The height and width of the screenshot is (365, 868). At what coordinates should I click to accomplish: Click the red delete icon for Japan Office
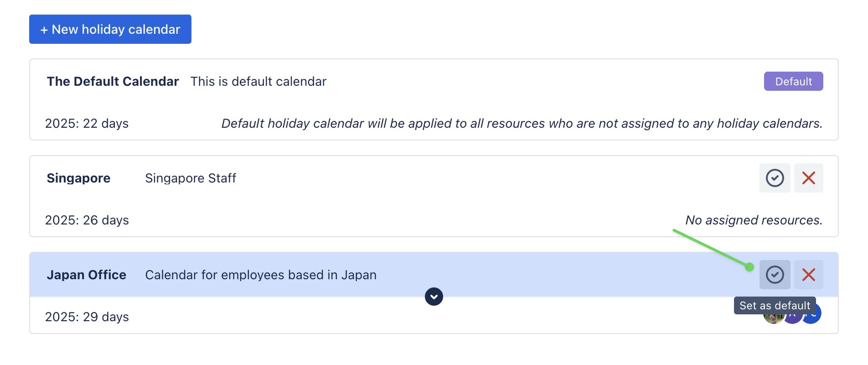tap(809, 275)
